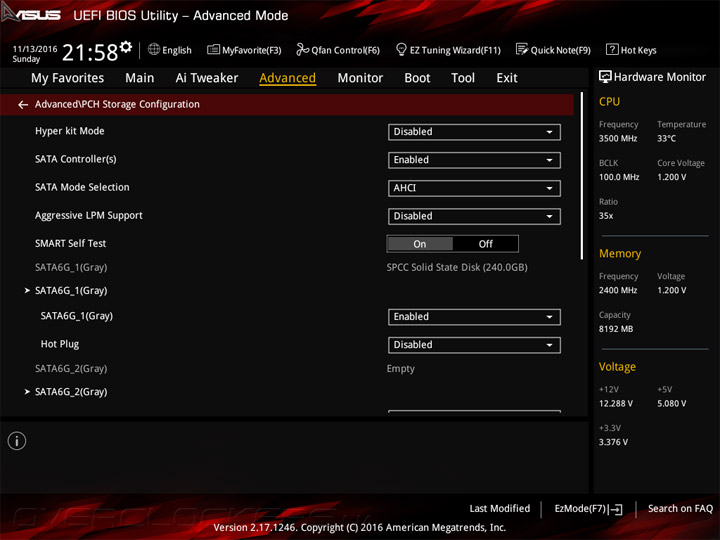Image resolution: width=720 pixels, height=540 pixels.
Task: Click the ASUS logo
Action: (x=31, y=14)
